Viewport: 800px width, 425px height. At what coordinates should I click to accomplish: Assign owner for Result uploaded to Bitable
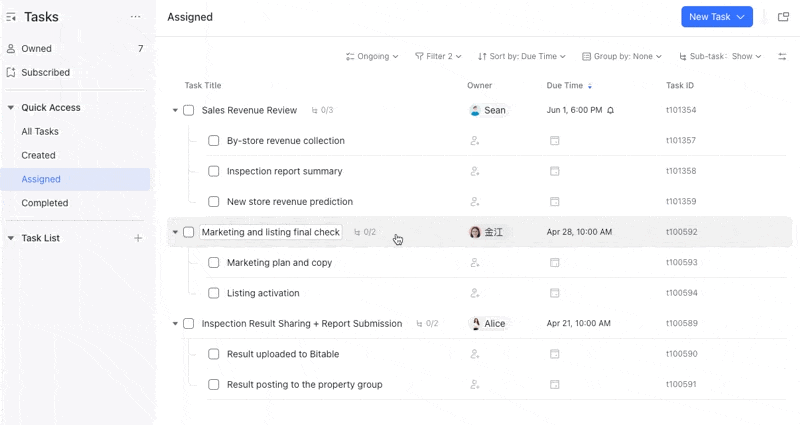pos(475,354)
